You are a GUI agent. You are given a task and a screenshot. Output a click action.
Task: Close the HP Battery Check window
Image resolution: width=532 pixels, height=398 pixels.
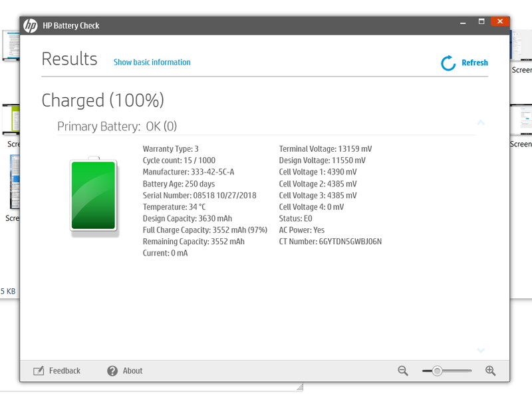coord(500,21)
